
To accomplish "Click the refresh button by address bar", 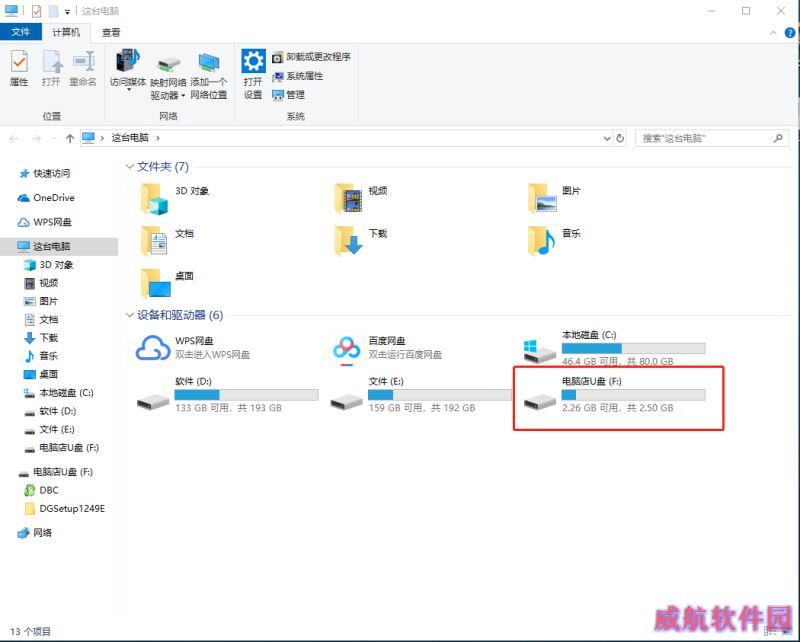I will (x=620, y=138).
